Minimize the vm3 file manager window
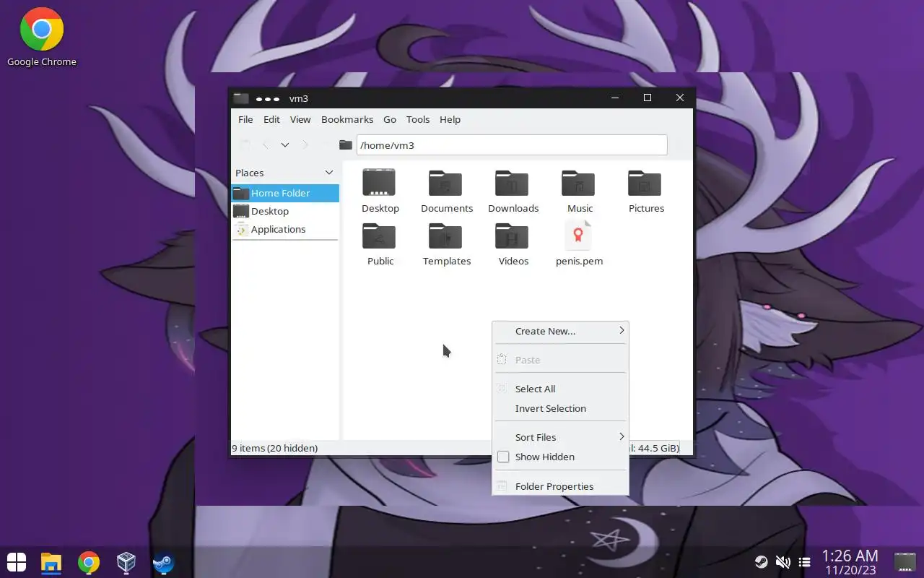 coord(615,98)
